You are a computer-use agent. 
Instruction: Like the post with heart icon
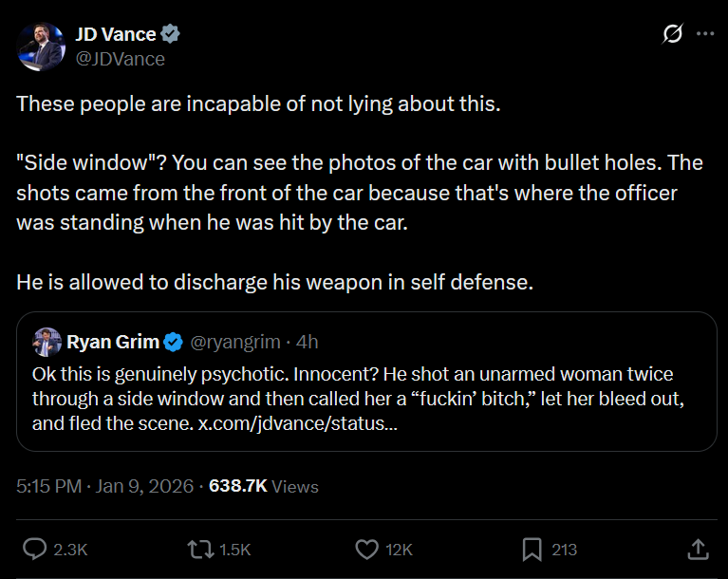tap(366, 549)
